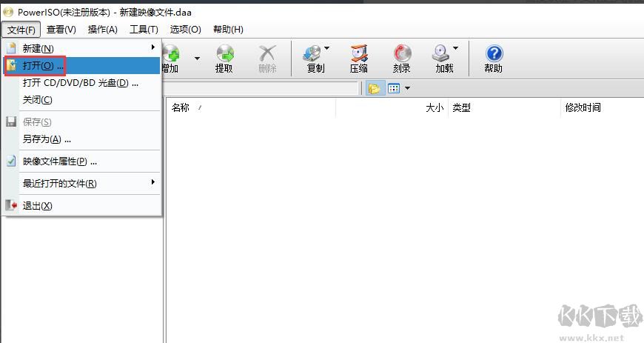Open the dropdown arrow beside 复制
Image resolution: width=644 pixels, height=343 pixels.
coord(327,49)
